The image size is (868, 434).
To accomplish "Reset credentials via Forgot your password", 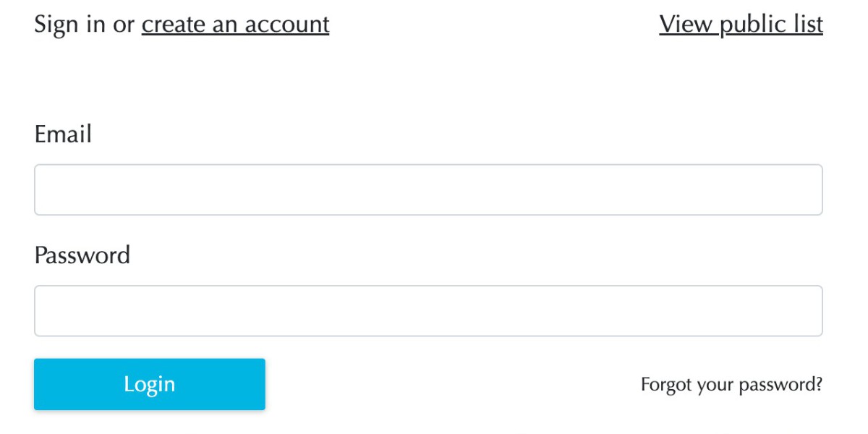I will (731, 384).
